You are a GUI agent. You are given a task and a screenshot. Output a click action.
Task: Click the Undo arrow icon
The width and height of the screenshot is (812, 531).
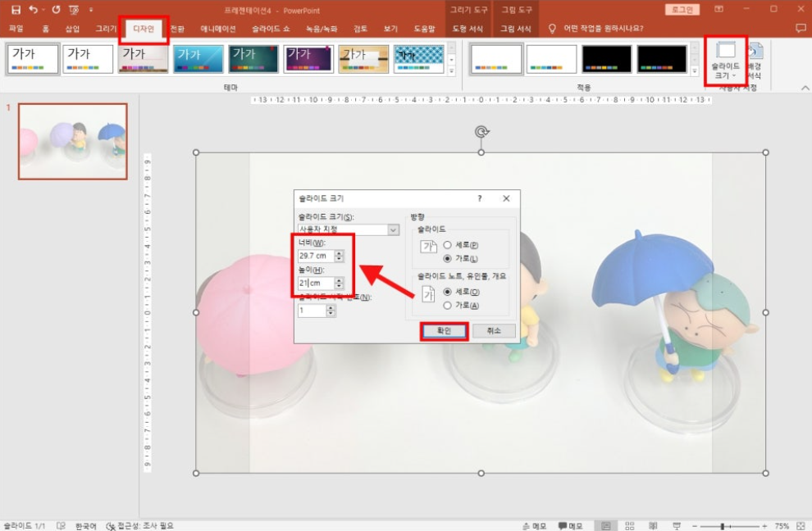click(33, 10)
